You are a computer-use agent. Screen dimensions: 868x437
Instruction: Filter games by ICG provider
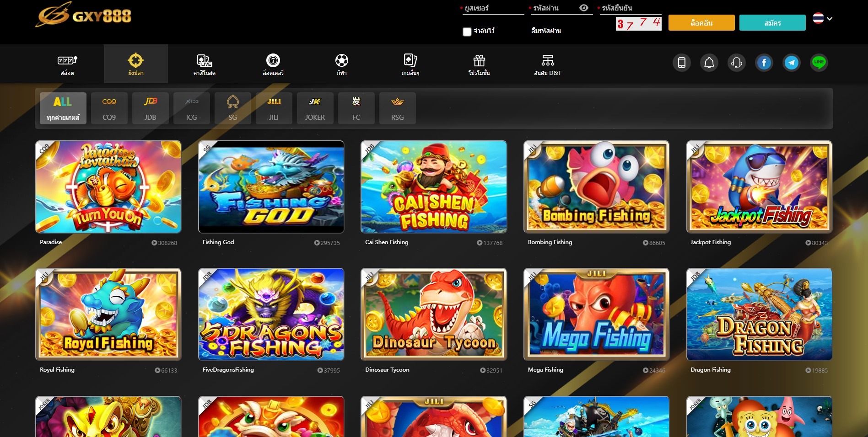(192, 108)
